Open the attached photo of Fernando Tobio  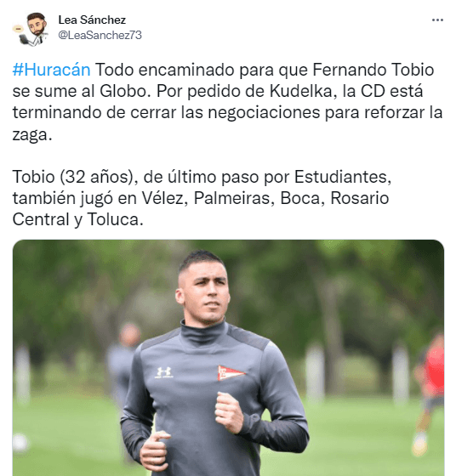click(228, 358)
